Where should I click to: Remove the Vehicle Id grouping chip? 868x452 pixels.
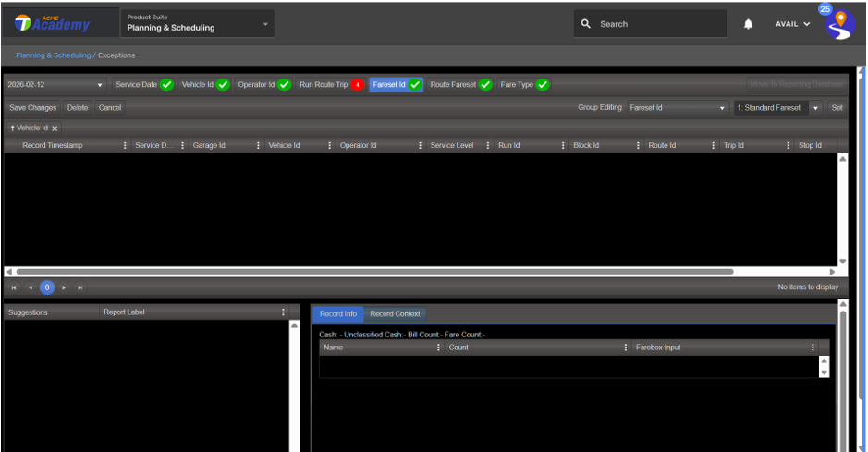[x=55, y=128]
